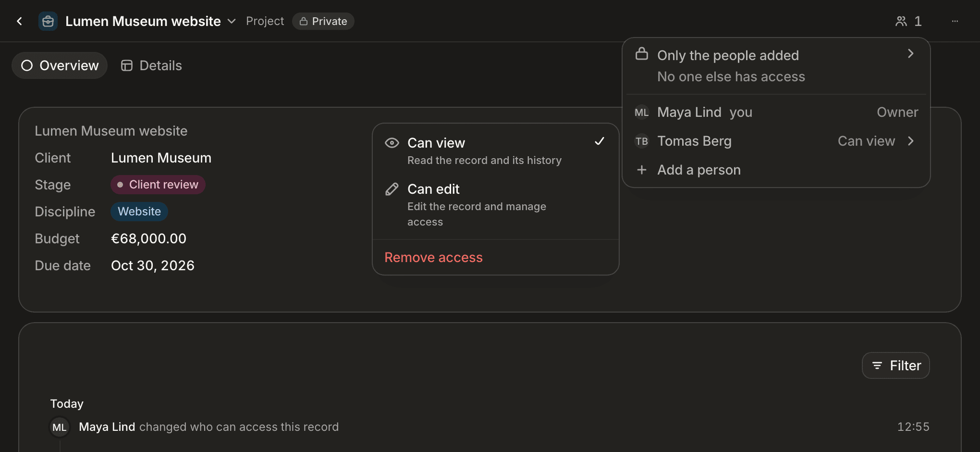The height and width of the screenshot is (452, 980).
Task: Click the chevron next to Tomas Berg's Can view
Action: (x=910, y=141)
